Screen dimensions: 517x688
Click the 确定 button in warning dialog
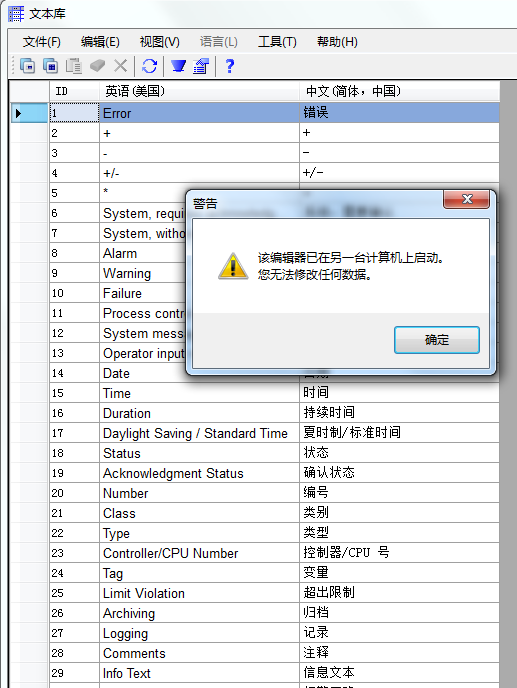pos(437,340)
